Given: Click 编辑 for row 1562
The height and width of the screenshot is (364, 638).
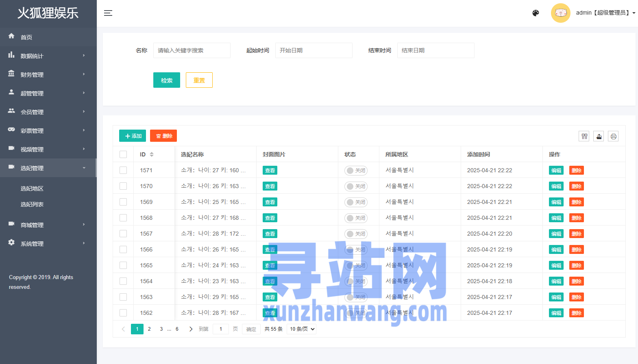Looking at the screenshot, I should pos(556,313).
